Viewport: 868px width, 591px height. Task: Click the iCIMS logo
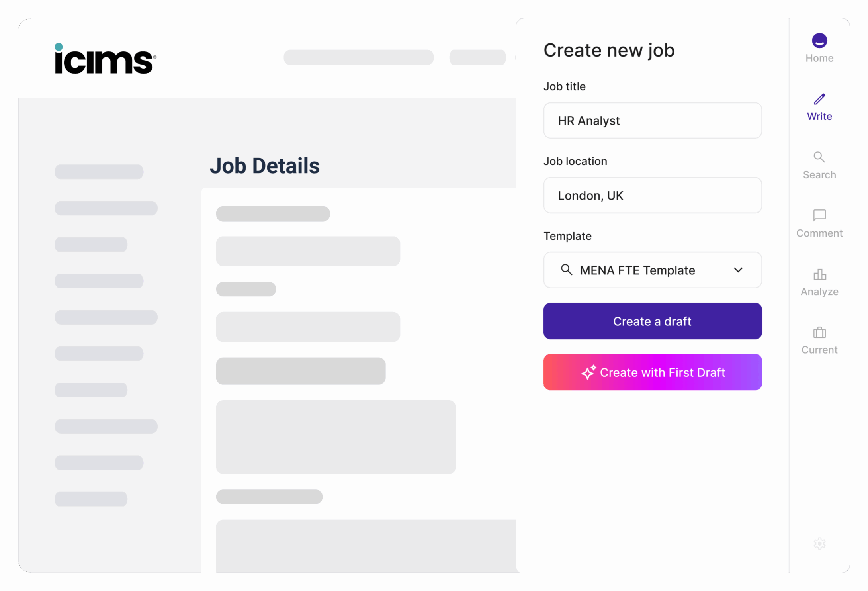(106, 59)
